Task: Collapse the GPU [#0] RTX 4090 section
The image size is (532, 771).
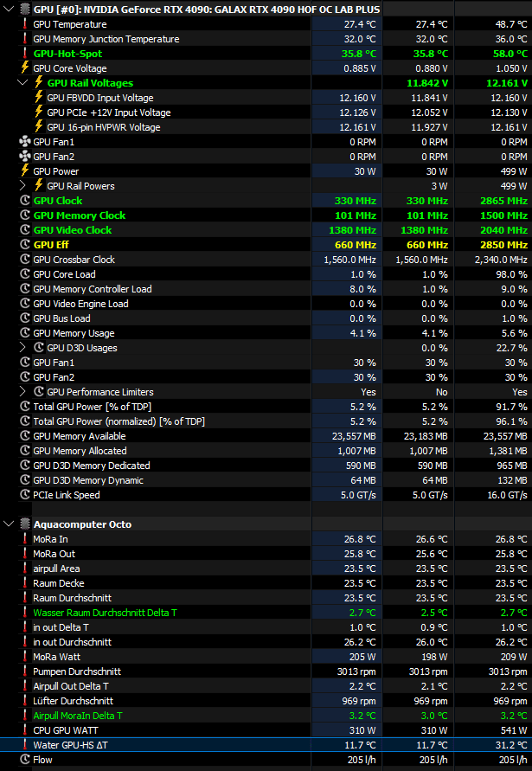Action: [x=9, y=10]
